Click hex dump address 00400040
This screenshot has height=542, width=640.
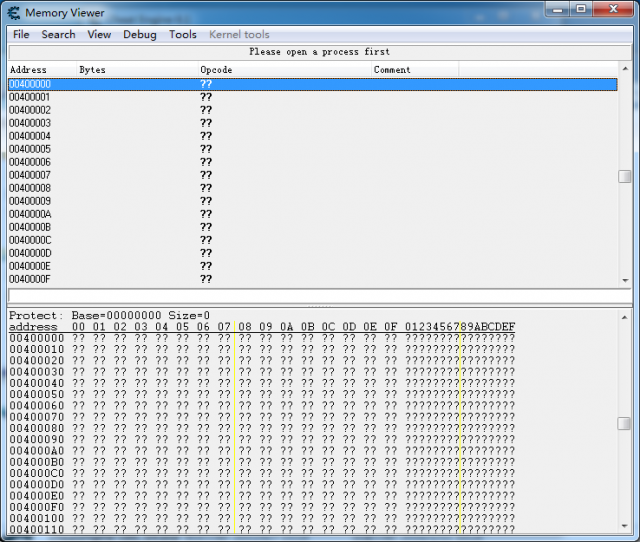click(37, 383)
